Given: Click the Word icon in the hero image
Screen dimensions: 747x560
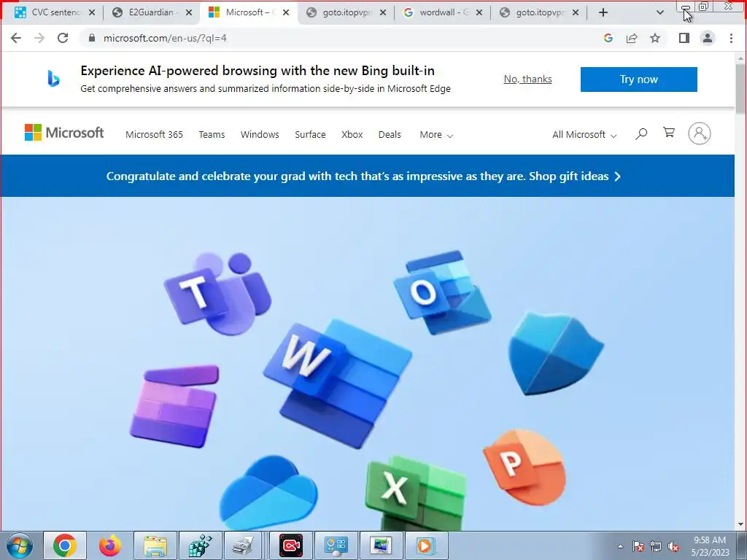Looking at the screenshot, I should tap(338, 384).
